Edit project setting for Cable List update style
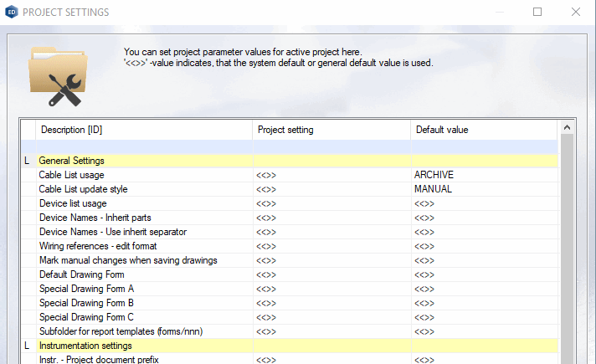The height and width of the screenshot is (364, 596). pyautogui.click(x=331, y=189)
